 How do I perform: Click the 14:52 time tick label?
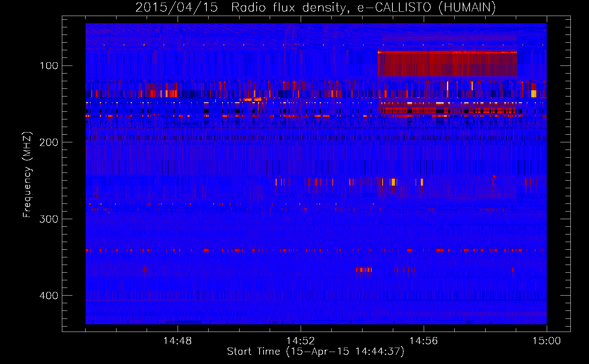[x=301, y=341]
